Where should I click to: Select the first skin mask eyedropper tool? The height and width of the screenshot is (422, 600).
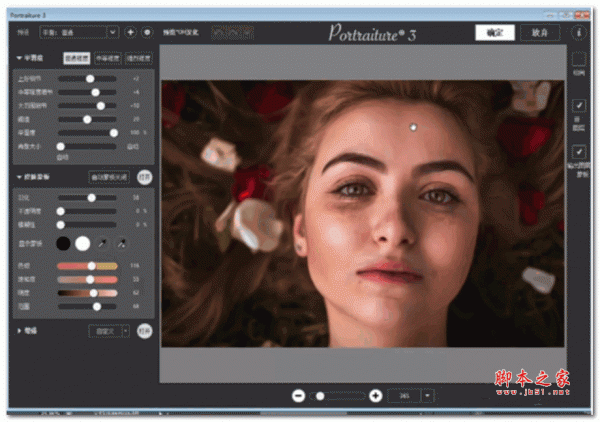point(103,242)
